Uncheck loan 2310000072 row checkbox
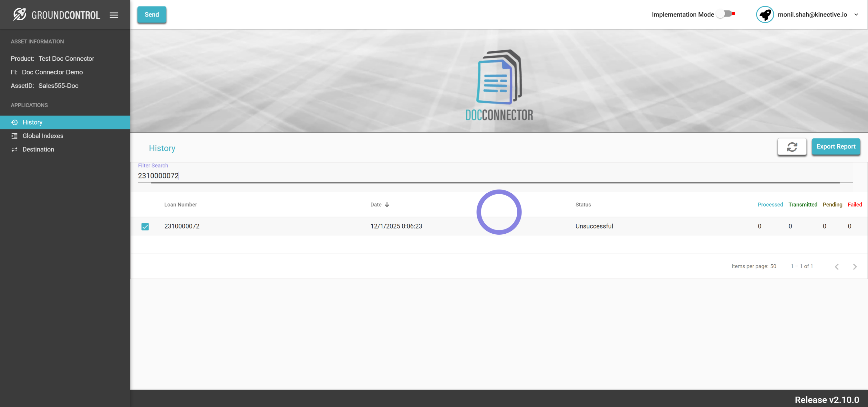This screenshot has width=868, height=407. click(x=145, y=226)
